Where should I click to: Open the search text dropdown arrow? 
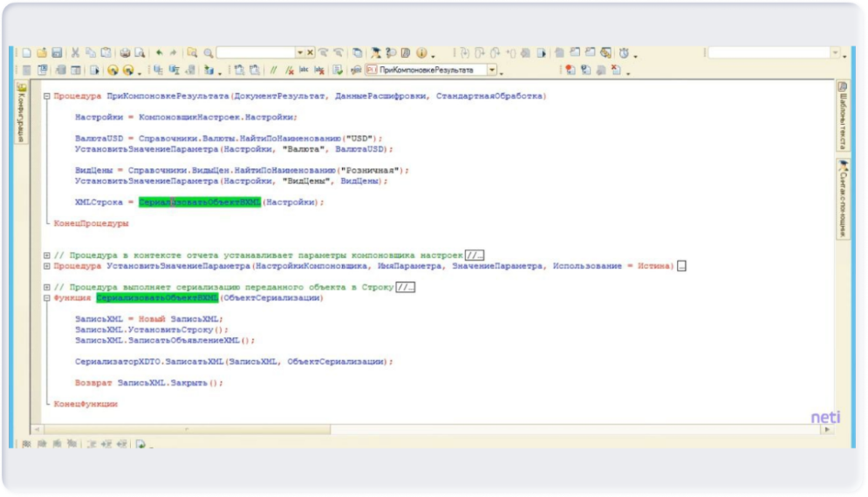point(300,53)
